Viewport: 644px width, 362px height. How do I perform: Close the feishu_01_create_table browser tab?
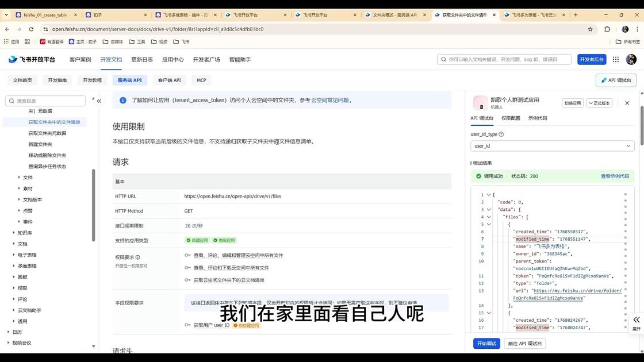(x=75, y=15)
